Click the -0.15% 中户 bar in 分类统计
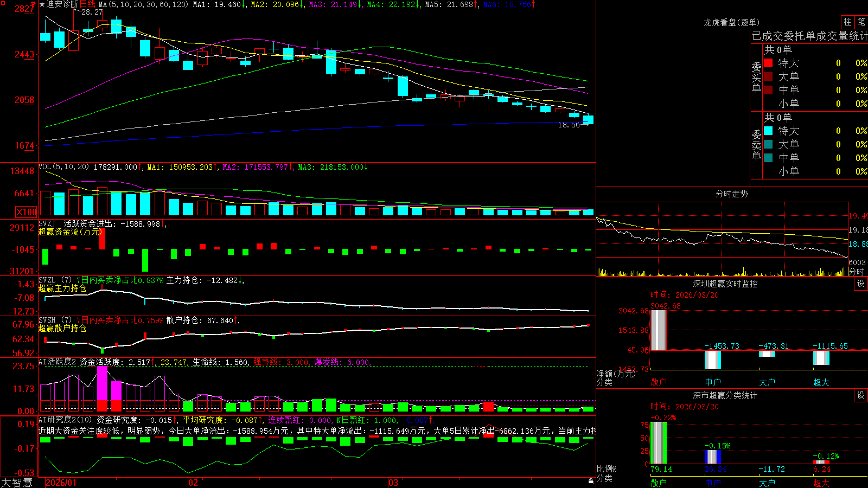The height and width of the screenshot is (488, 868). tap(713, 457)
